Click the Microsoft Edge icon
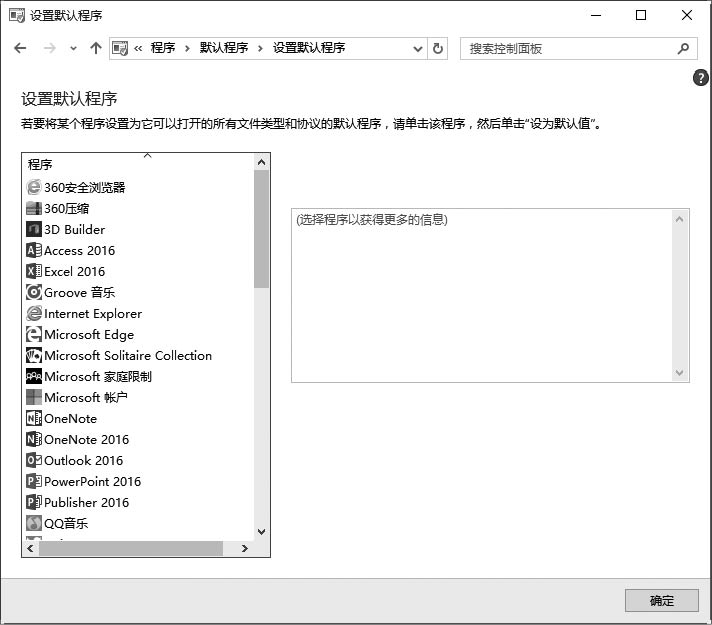Viewport: 712px width, 625px height. coord(34,334)
